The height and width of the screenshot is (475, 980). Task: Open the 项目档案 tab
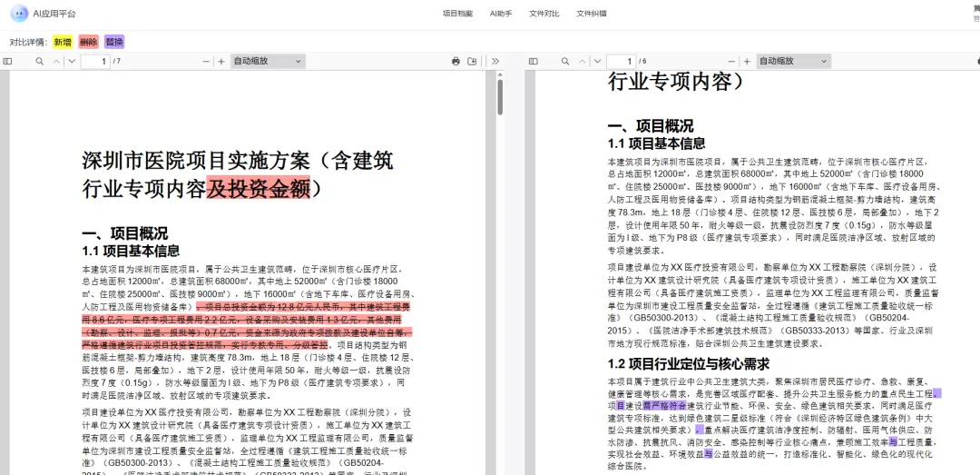pyautogui.click(x=457, y=14)
